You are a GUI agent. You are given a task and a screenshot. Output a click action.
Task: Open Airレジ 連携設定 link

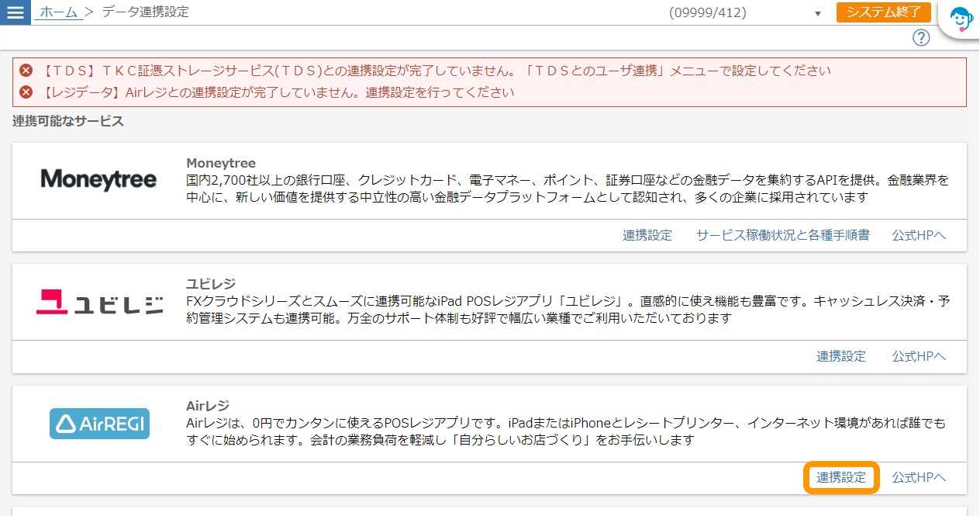click(x=841, y=477)
